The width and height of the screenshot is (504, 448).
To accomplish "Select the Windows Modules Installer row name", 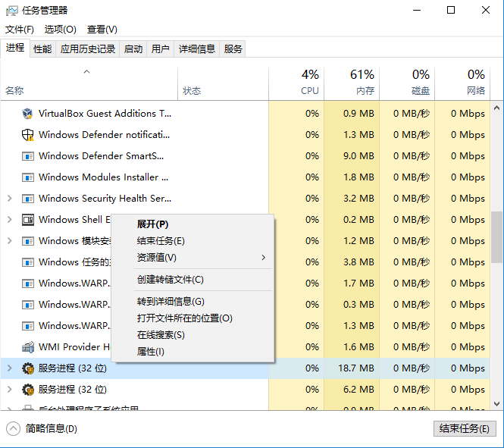I will click(104, 177).
